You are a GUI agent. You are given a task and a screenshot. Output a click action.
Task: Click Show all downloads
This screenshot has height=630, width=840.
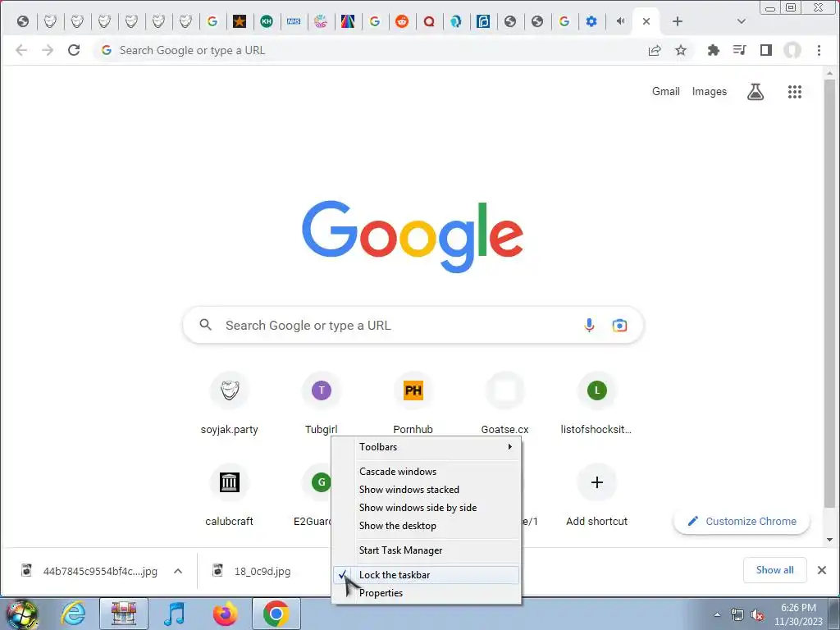[774, 570]
